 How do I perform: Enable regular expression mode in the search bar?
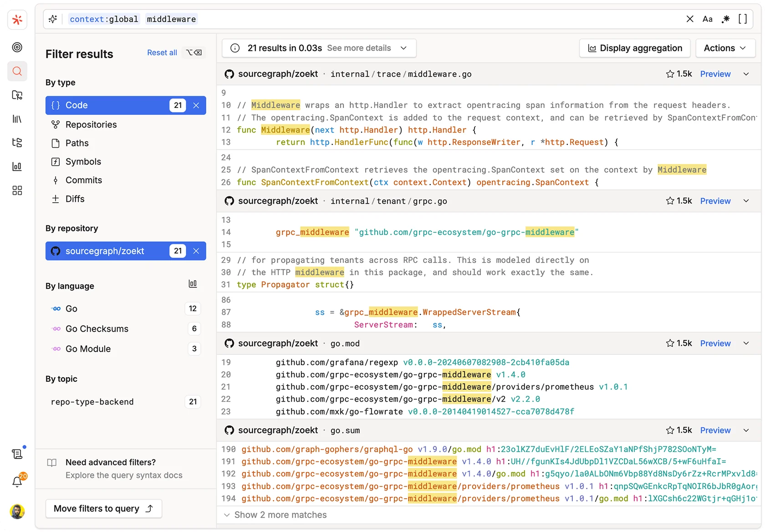725,19
